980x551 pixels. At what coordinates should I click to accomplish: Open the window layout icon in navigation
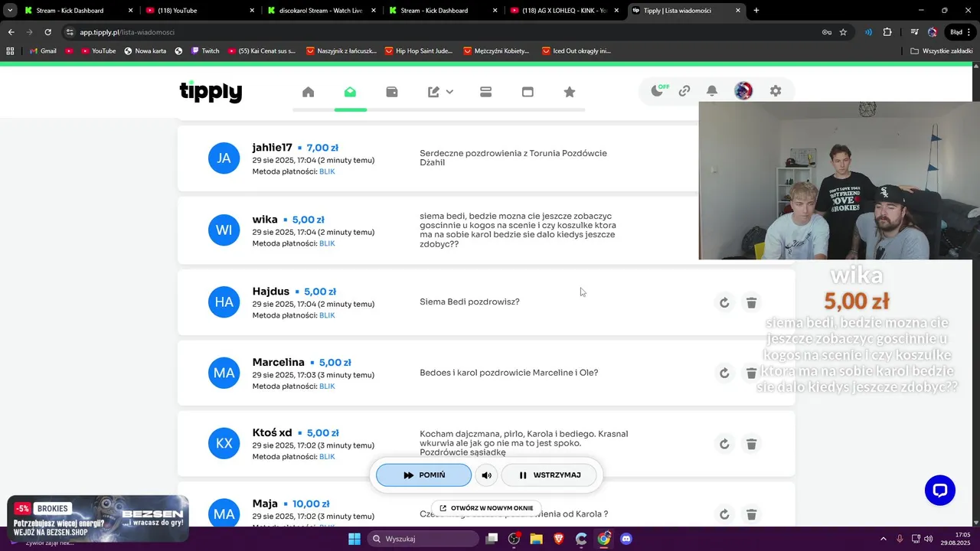pos(528,92)
